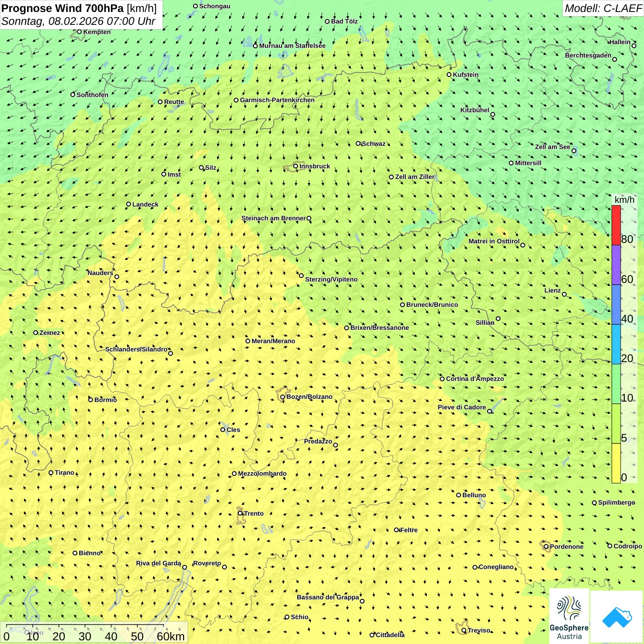This screenshot has height=644, width=644.
Task: Select the Kempten city label
Action: point(97,32)
